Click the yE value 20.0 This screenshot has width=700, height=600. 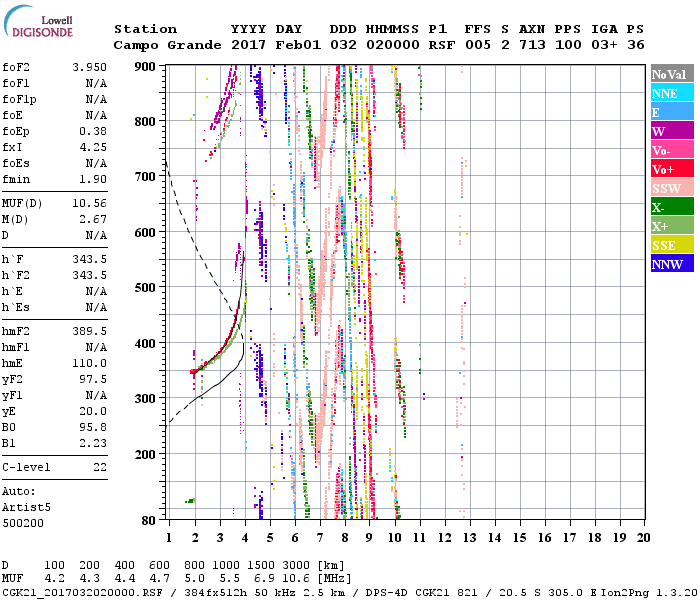[x=93, y=412]
